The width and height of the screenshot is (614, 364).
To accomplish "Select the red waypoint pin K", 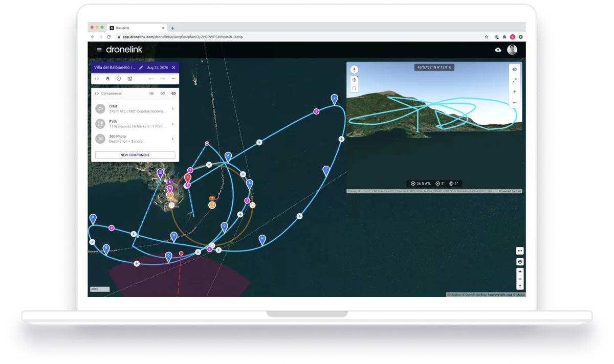I will [188, 179].
